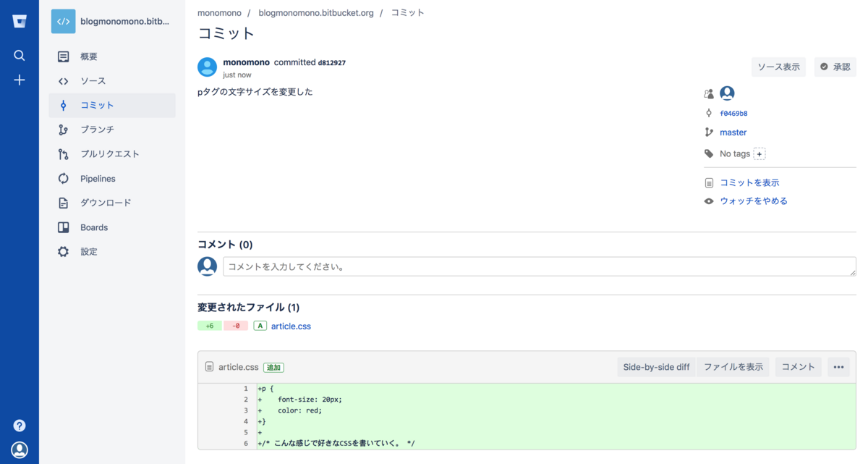Viewport: 868px width, 464px height.
Task: Select コミット in sidebar
Action: point(112,106)
